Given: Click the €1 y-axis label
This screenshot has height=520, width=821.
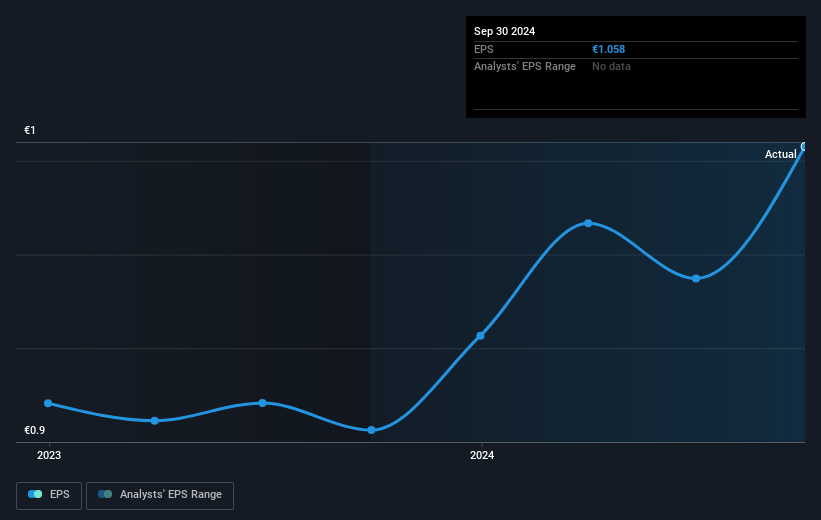Looking at the screenshot, I should 30,130.
